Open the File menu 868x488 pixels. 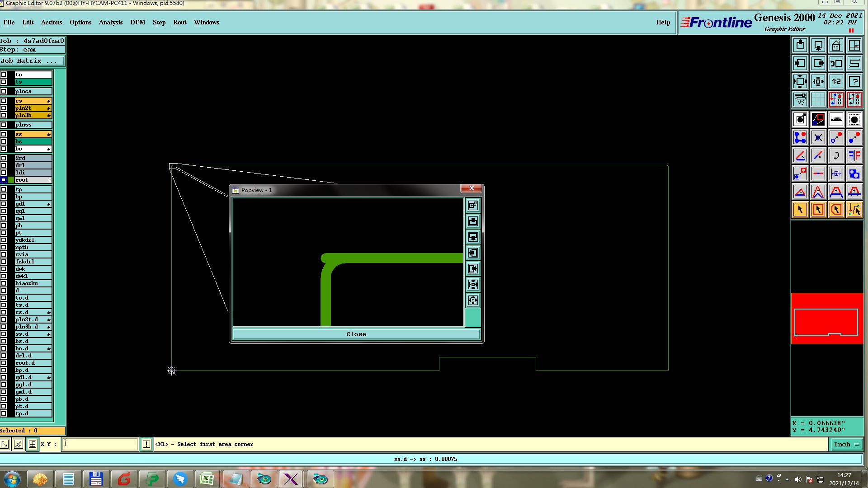click(x=9, y=22)
